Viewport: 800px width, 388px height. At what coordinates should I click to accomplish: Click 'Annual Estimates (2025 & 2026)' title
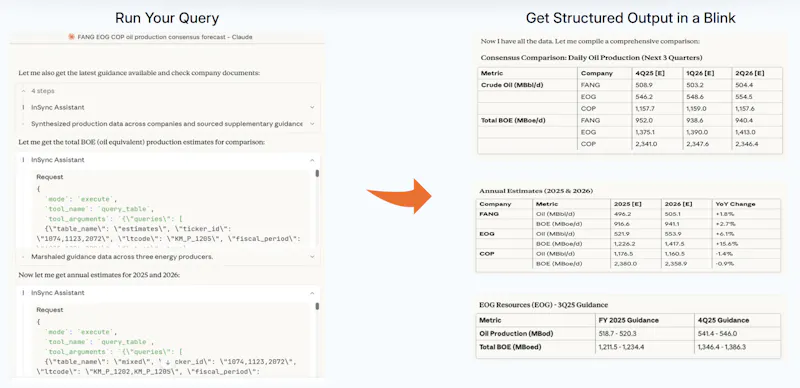(x=536, y=191)
